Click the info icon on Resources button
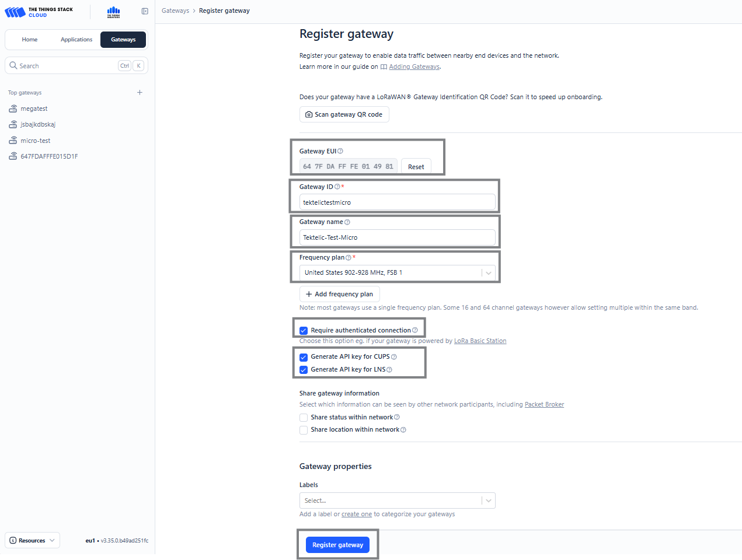The width and height of the screenshot is (742, 560). tap(13, 540)
